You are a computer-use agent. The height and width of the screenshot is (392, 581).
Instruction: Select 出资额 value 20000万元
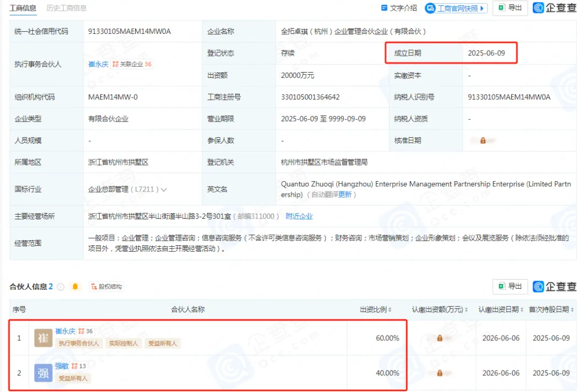[x=297, y=75]
